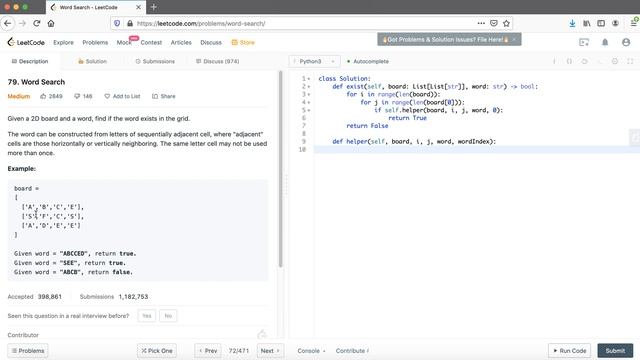This screenshot has width=640, height=360.
Task: Click the Share button
Action: tap(164, 96)
